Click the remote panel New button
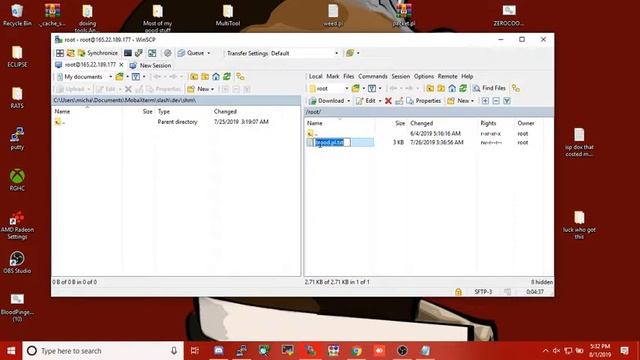640x360 pixels. (458, 101)
